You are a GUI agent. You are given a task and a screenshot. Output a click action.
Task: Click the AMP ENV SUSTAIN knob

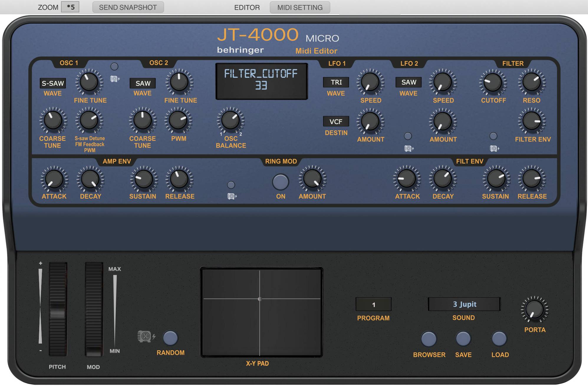[x=144, y=179]
